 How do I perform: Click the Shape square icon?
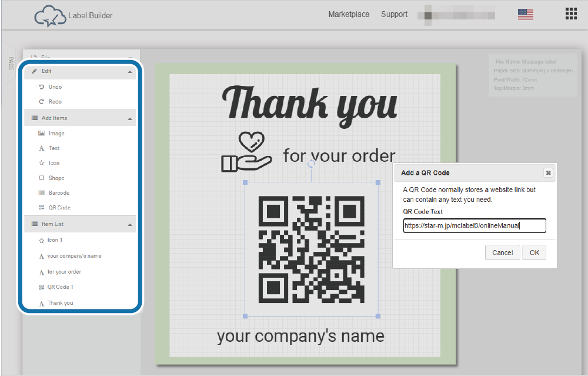[42, 178]
